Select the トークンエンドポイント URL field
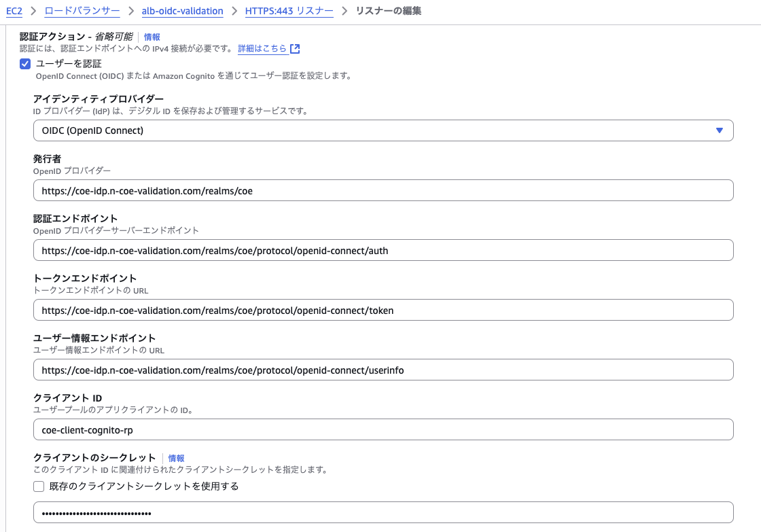Viewport: 761px width, 532px height. pos(383,310)
